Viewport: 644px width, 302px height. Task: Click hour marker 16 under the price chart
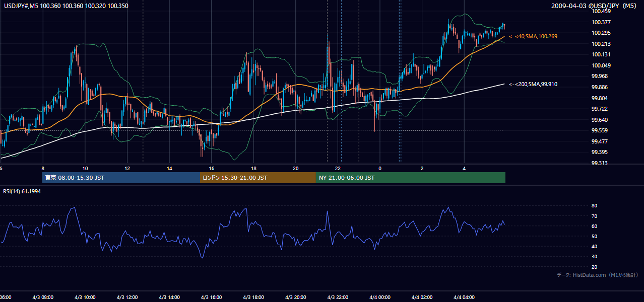[x=211, y=168]
